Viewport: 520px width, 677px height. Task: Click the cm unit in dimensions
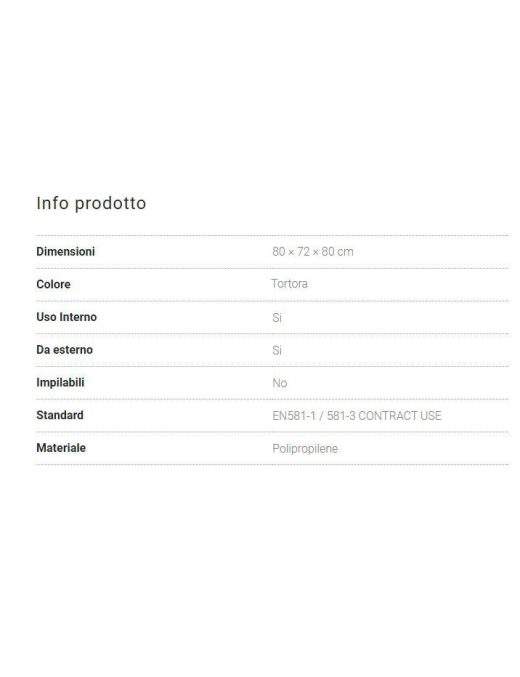(345, 252)
